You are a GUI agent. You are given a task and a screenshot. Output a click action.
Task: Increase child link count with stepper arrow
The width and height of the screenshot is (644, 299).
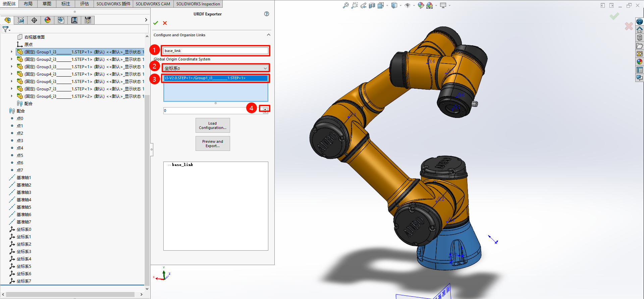pos(265,109)
